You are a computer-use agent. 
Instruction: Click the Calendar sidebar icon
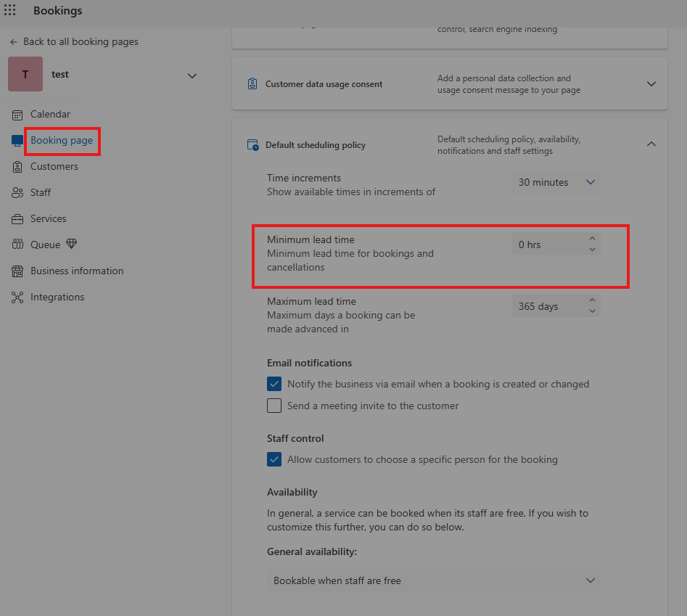pos(17,115)
